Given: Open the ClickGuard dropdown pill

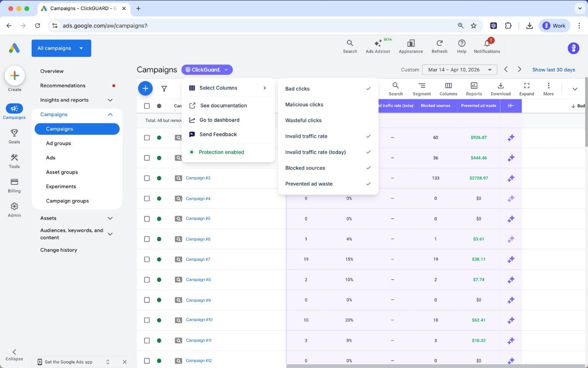Looking at the screenshot, I should pos(207,70).
